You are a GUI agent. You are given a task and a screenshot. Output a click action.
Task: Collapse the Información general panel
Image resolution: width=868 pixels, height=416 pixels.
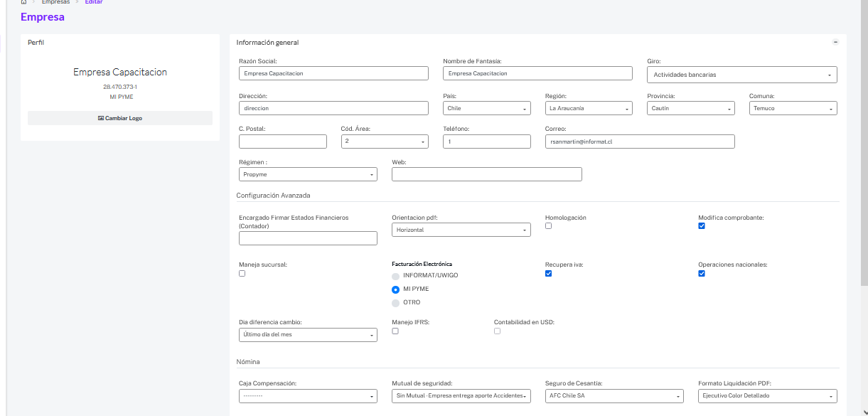(835, 42)
